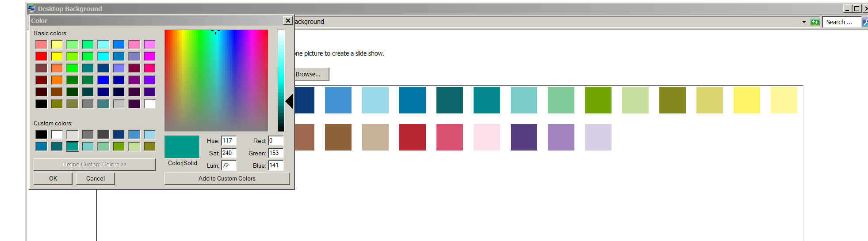The width and height of the screenshot is (868, 241).
Task: Select bright cyan in Basic colors second row
Action: click(x=103, y=56)
